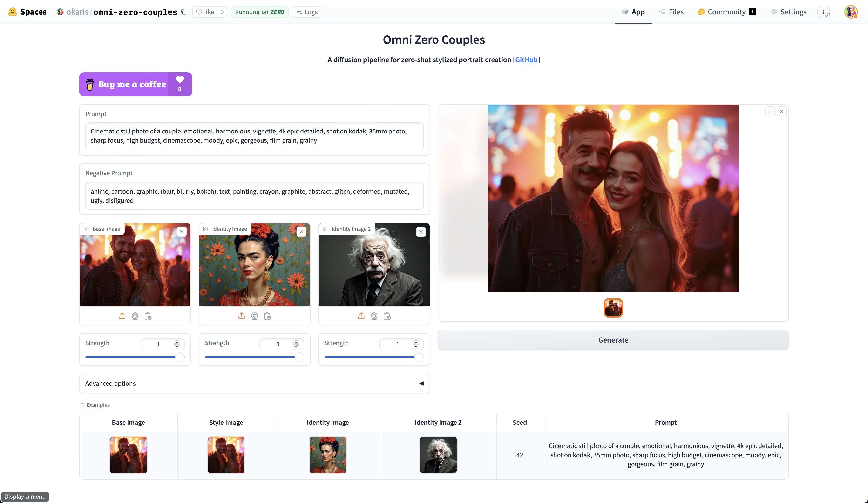Remove the Identity Image with its X
868x503 pixels.
pyautogui.click(x=301, y=232)
